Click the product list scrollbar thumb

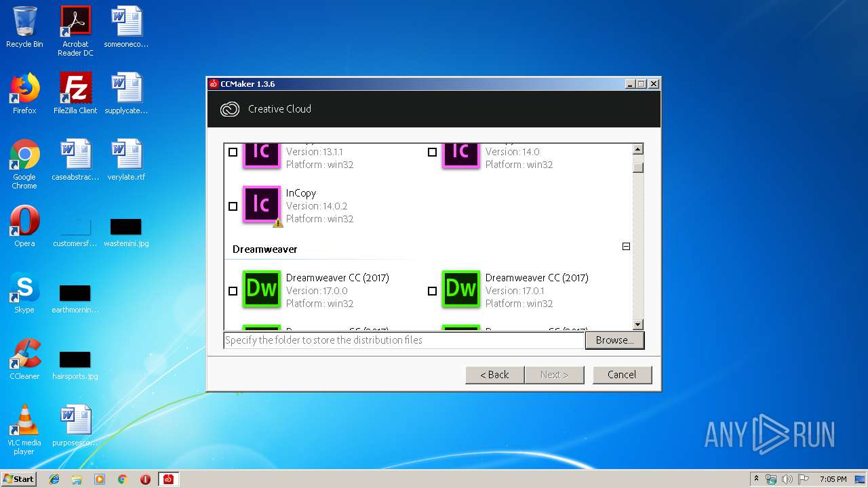(637, 167)
